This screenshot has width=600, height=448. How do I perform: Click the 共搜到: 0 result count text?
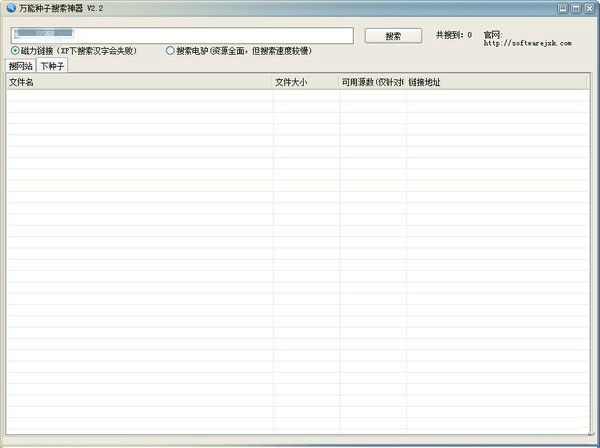click(454, 35)
